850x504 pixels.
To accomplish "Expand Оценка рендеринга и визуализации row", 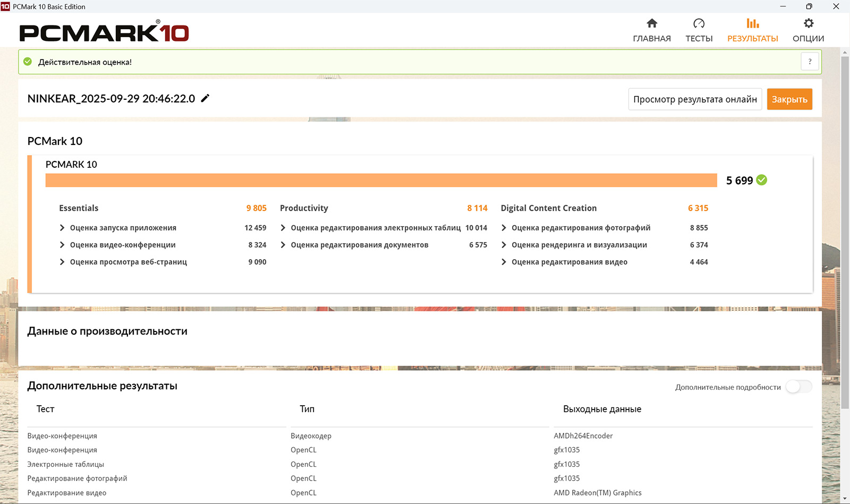I will click(504, 245).
